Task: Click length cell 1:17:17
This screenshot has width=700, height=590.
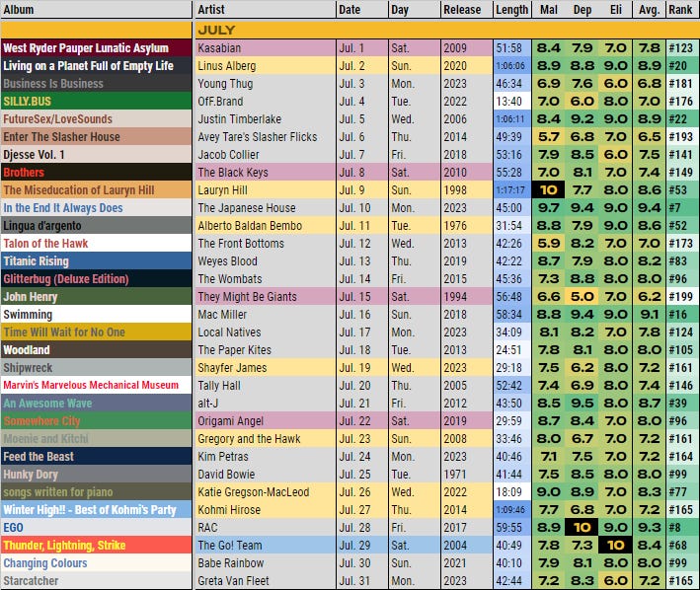Action: (512, 190)
